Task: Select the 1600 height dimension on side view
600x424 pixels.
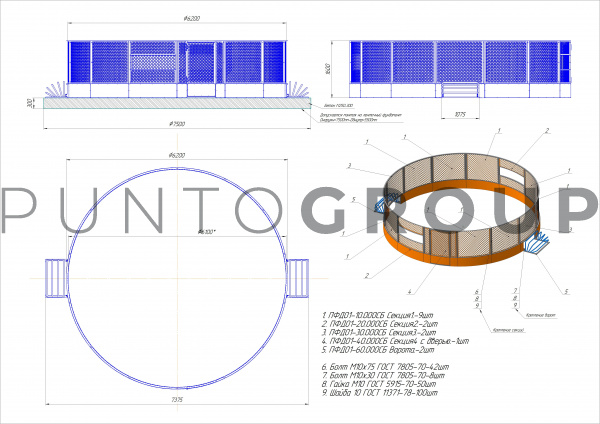Action: pyautogui.click(x=328, y=69)
